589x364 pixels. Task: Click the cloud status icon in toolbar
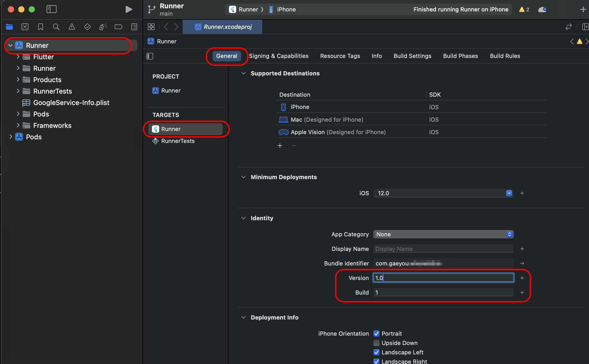[542, 10]
